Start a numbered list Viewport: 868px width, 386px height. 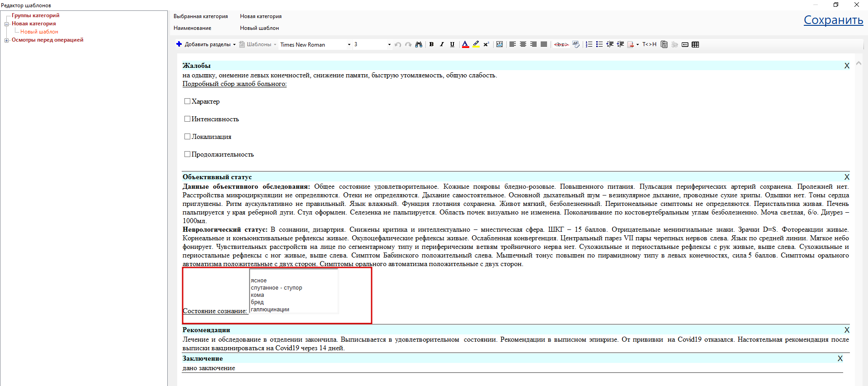[x=589, y=44]
